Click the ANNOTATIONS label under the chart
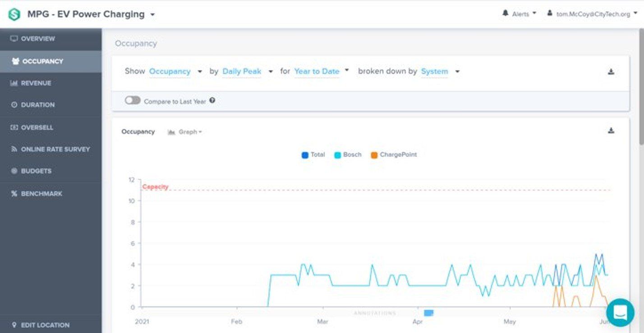The width and height of the screenshot is (644, 333). click(375, 313)
